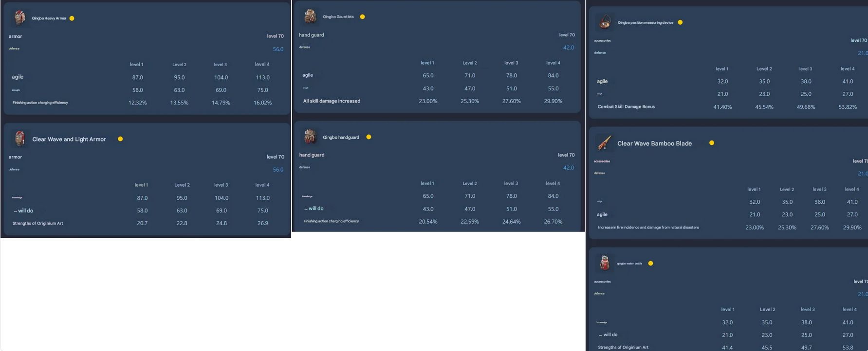868x351 pixels.
Task: Click the 27.60% value in Qingbo Gauntlets
Action: point(511,101)
